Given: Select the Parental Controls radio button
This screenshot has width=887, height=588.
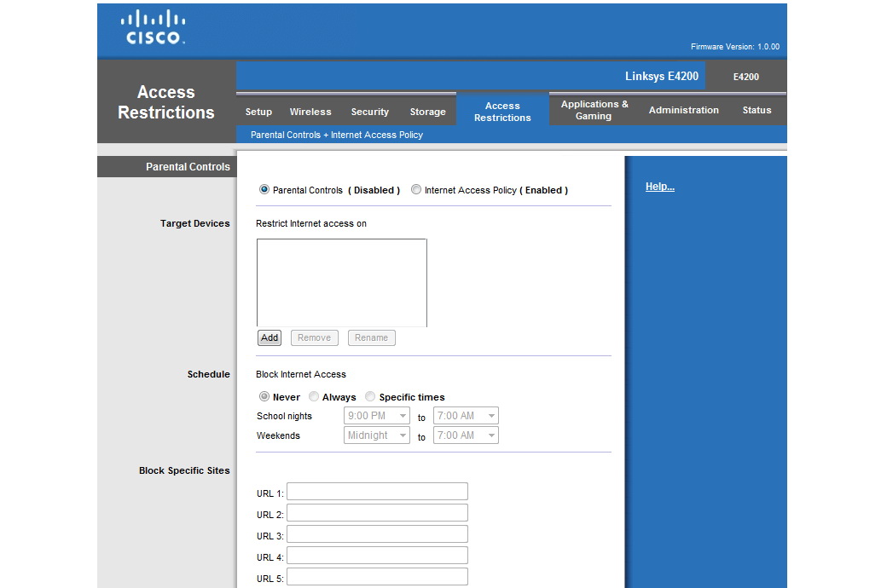Looking at the screenshot, I should [264, 190].
